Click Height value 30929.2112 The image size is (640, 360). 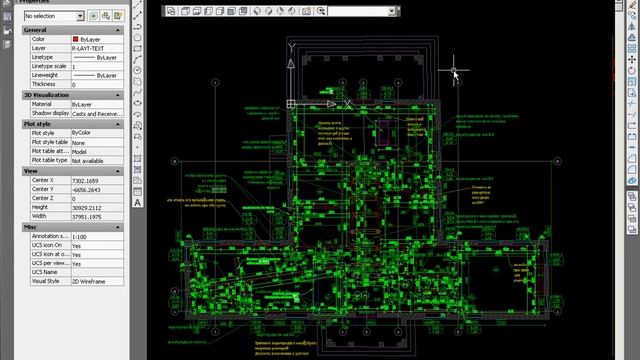97,207
